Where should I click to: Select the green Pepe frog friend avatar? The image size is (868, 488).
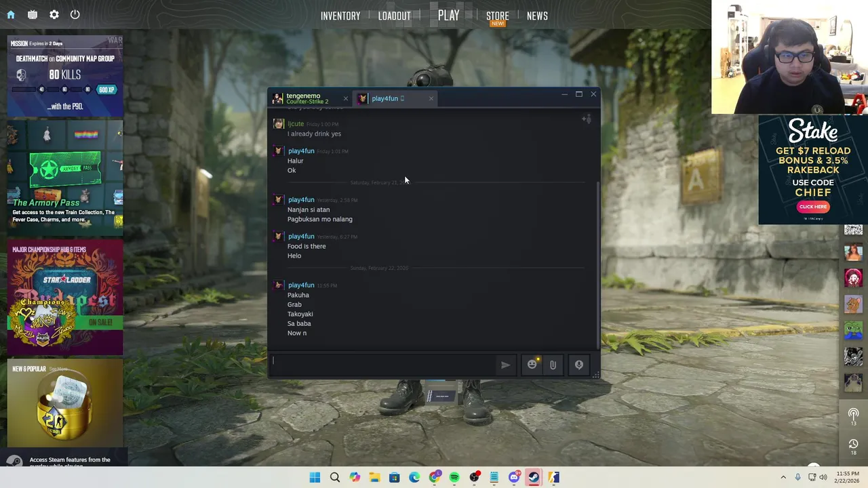pos(853,330)
